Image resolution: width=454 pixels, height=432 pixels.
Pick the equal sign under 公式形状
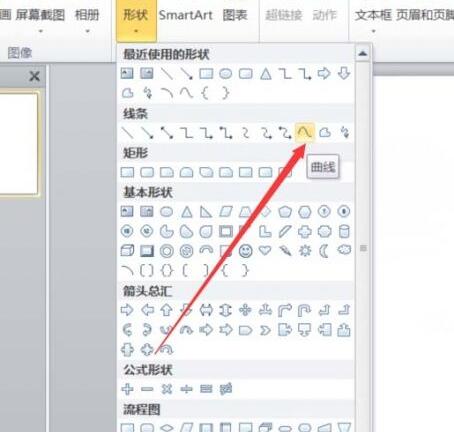(206, 389)
